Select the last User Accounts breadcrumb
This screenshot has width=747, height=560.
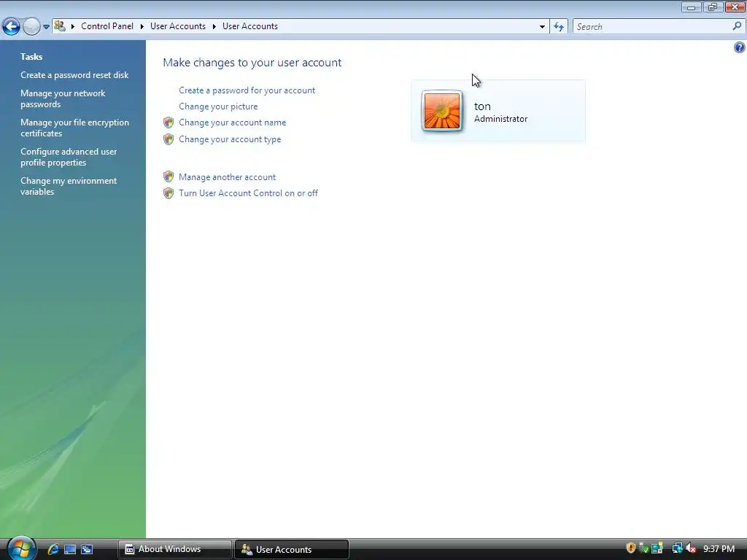point(250,26)
